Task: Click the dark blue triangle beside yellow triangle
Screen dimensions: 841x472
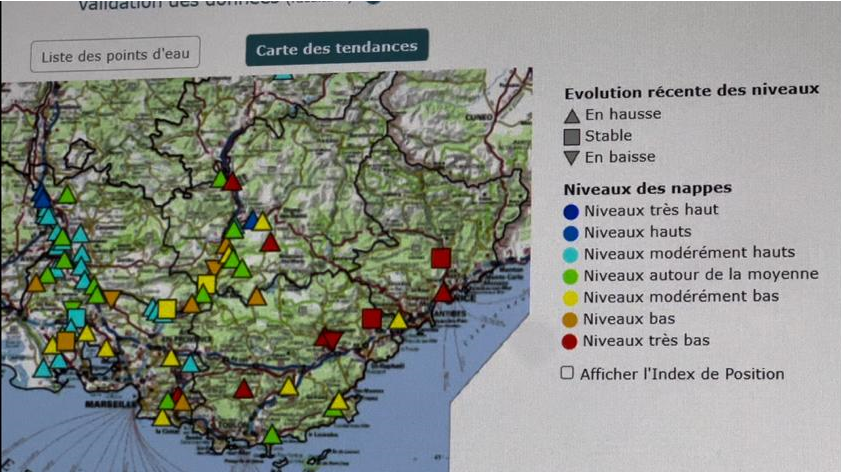Action: click(252, 221)
